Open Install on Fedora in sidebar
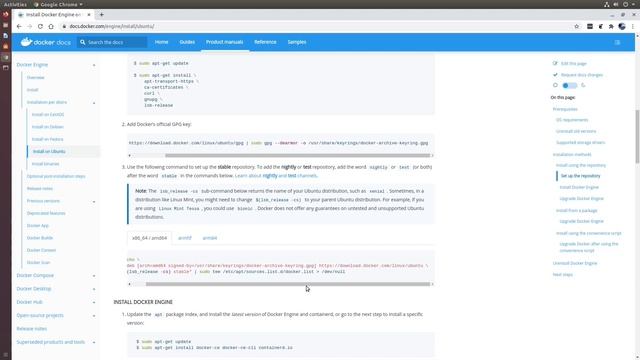This screenshot has width=640, height=360. (x=47, y=139)
